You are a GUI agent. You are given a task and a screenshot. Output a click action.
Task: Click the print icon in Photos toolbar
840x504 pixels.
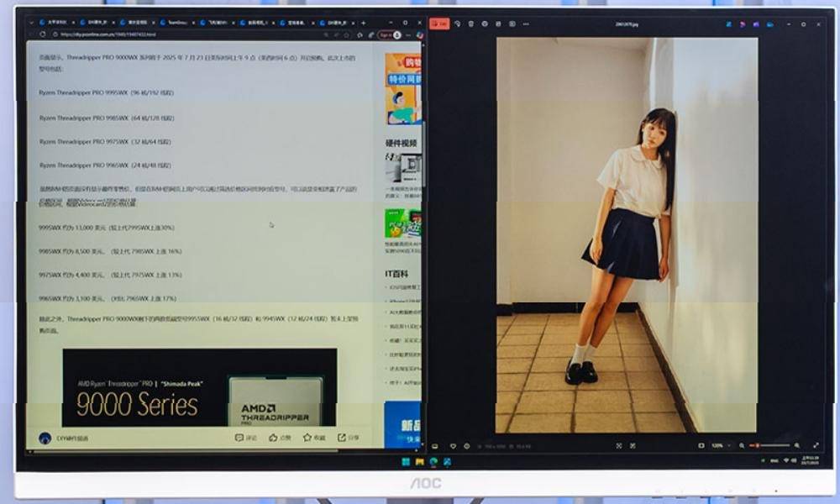coord(498,24)
